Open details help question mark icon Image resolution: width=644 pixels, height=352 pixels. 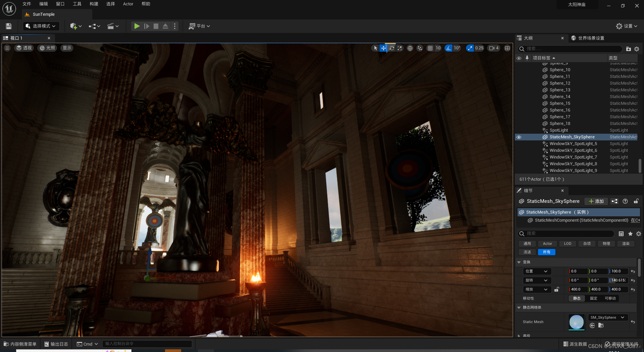pyautogui.click(x=625, y=201)
